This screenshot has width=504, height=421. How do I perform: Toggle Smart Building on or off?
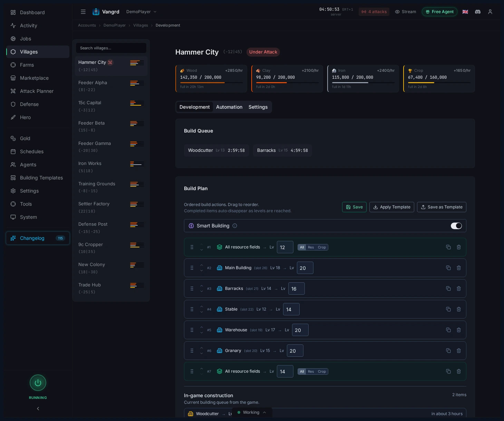[x=456, y=226]
